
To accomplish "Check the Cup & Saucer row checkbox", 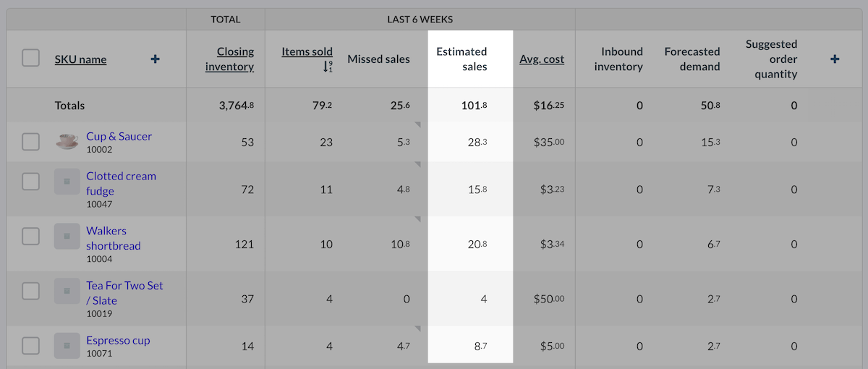I will pos(30,142).
